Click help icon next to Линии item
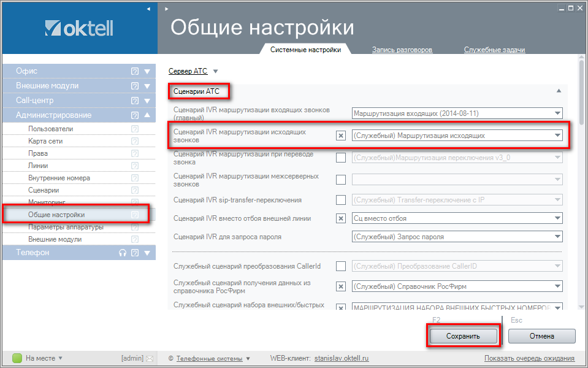 (135, 166)
